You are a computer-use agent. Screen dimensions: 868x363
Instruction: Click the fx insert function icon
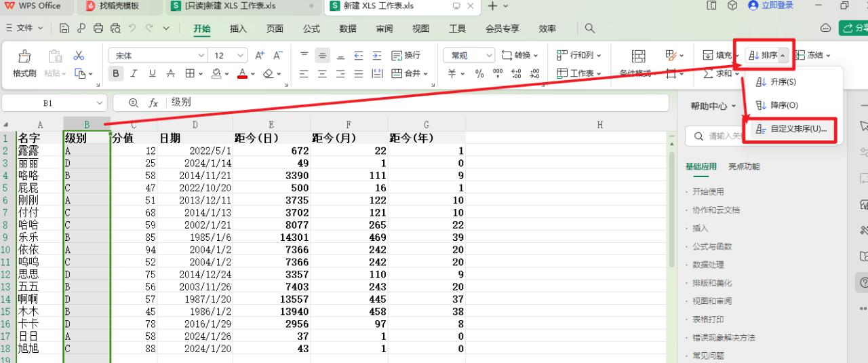[x=154, y=103]
